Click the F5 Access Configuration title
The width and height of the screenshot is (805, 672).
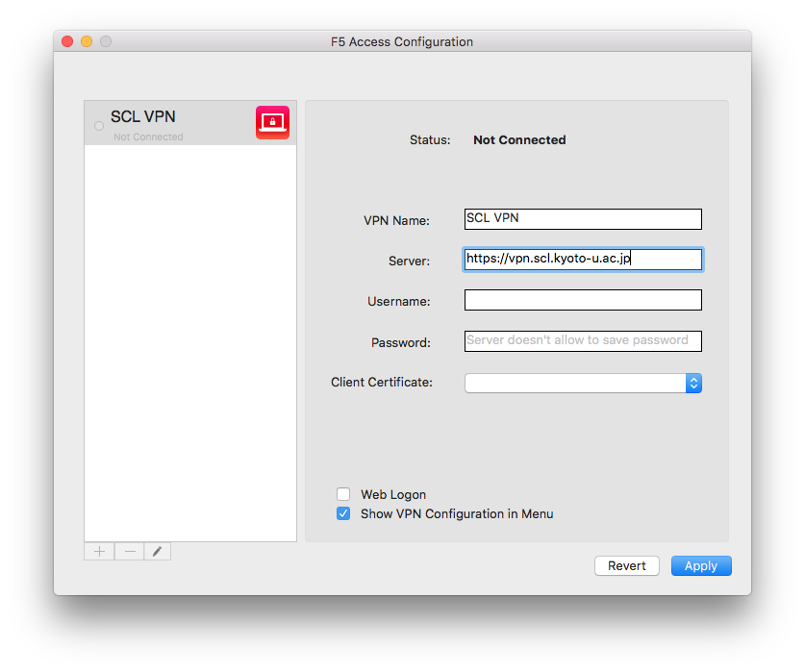[402, 41]
